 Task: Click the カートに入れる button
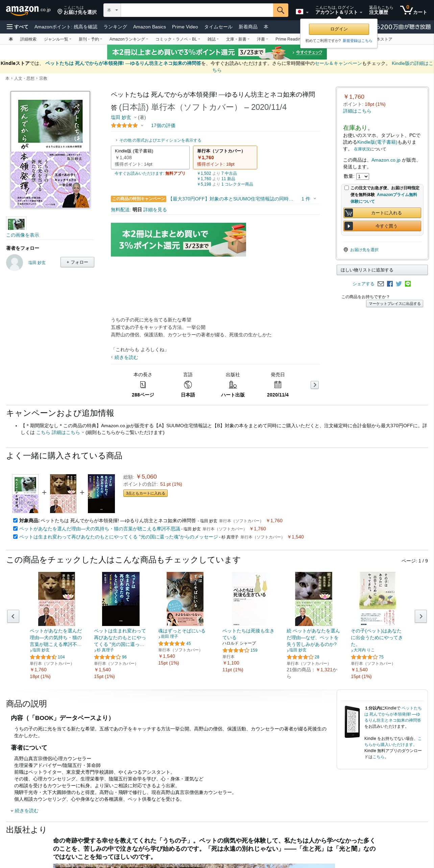[x=382, y=213]
